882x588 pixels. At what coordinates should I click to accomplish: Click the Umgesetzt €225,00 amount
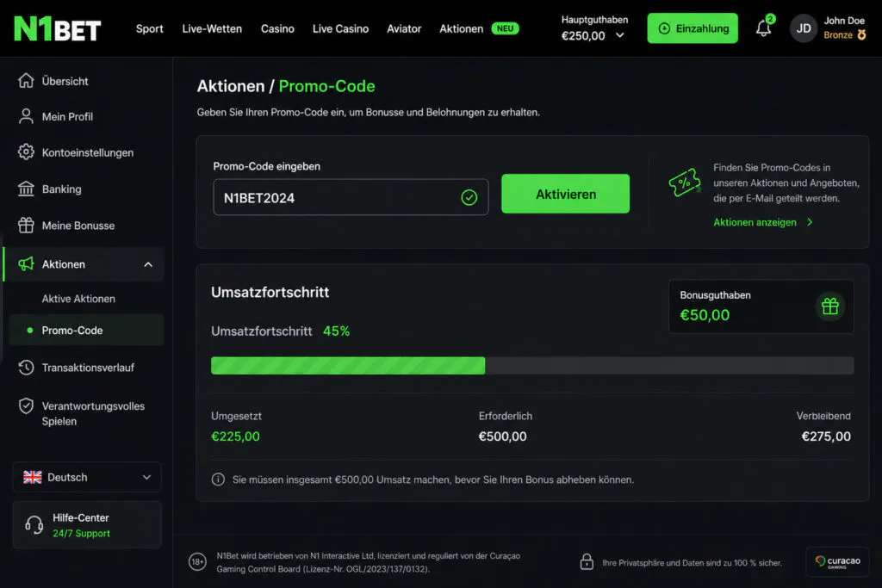[235, 436]
